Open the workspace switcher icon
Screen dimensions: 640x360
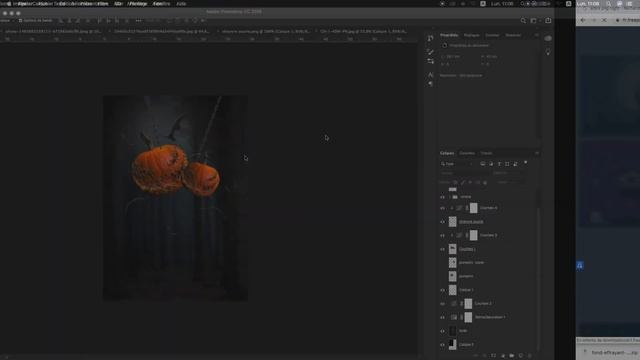[x=533, y=20]
